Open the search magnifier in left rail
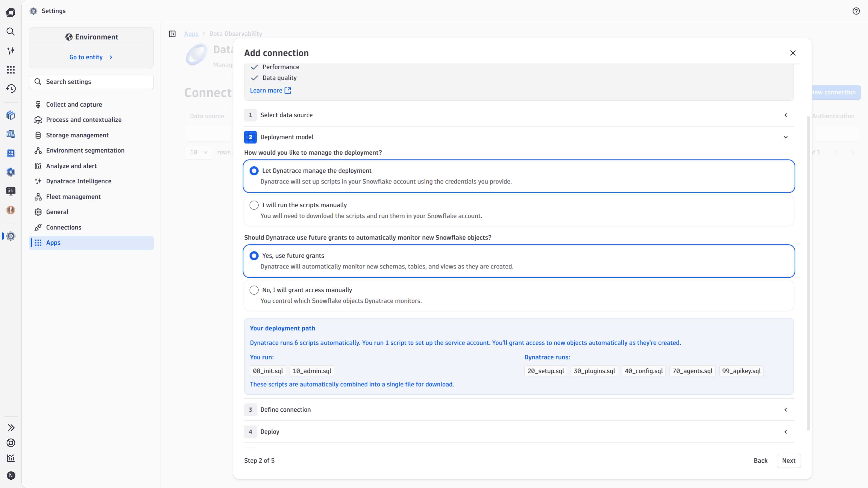Image resolution: width=868 pixels, height=488 pixels. (x=11, y=32)
